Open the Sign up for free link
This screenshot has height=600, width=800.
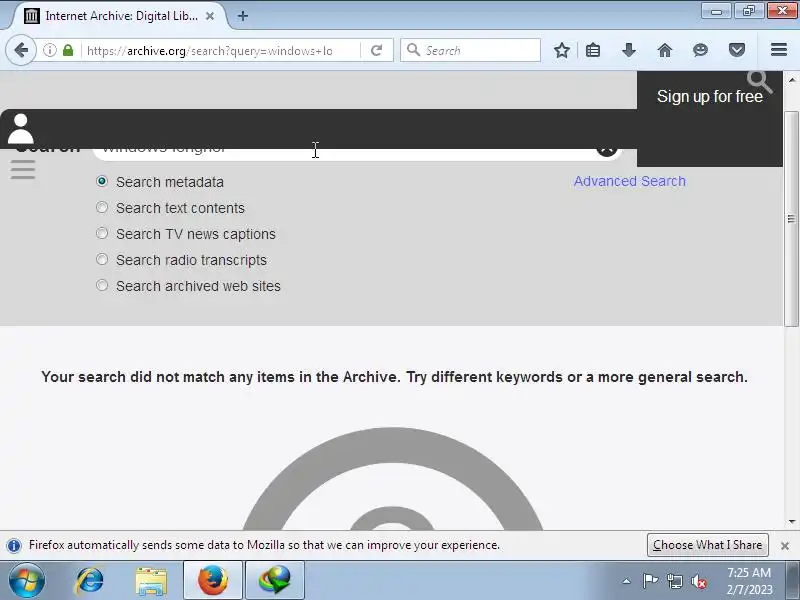pyautogui.click(x=710, y=96)
